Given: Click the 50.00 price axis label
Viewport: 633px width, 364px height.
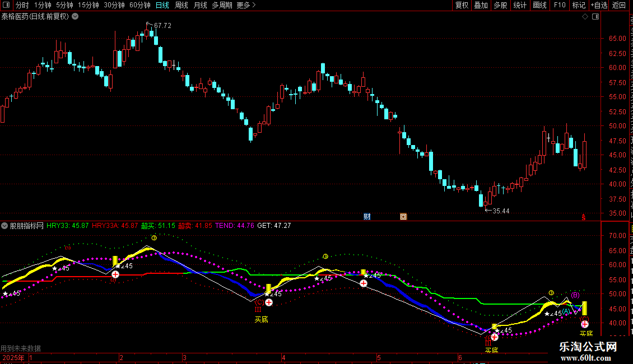Looking at the screenshot, I should coord(618,126).
